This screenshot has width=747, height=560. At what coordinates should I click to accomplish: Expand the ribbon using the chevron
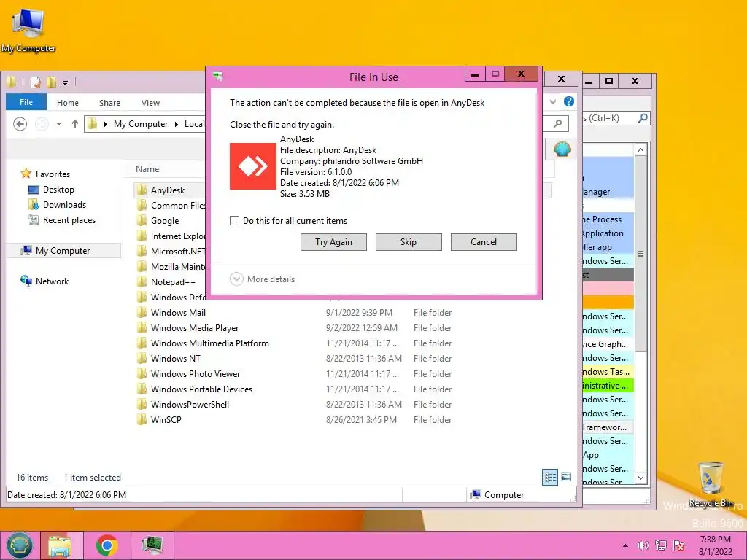coord(553,101)
